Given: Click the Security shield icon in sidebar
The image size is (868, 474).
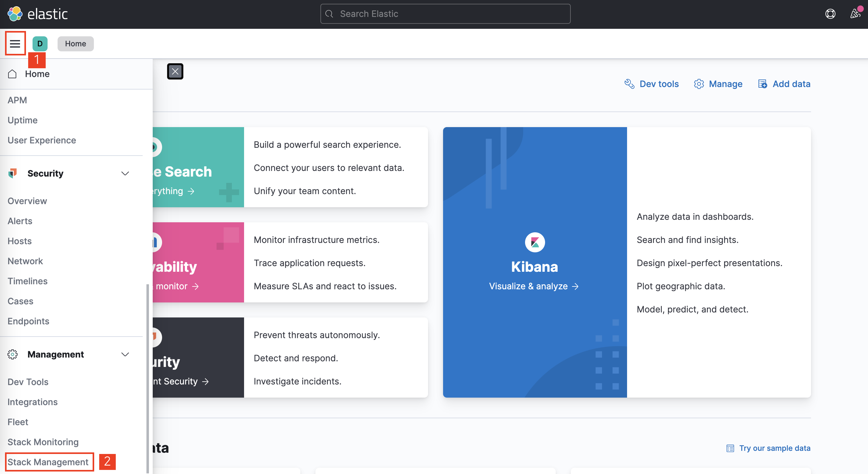Looking at the screenshot, I should tap(13, 173).
